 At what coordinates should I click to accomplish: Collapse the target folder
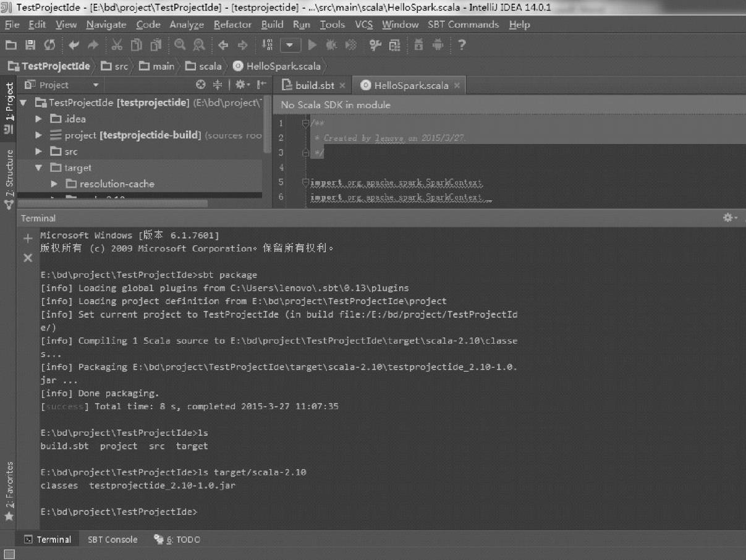click(39, 168)
